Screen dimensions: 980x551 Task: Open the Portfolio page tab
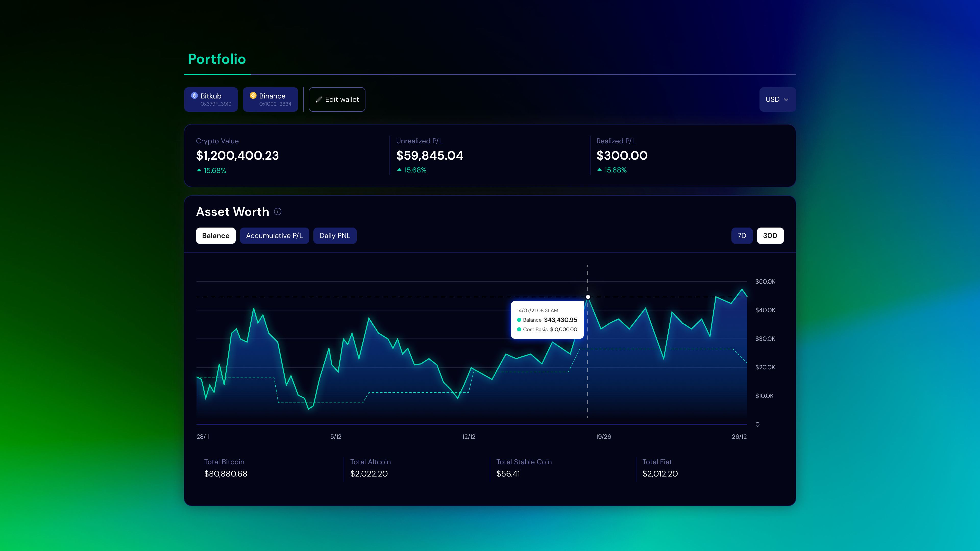217,59
